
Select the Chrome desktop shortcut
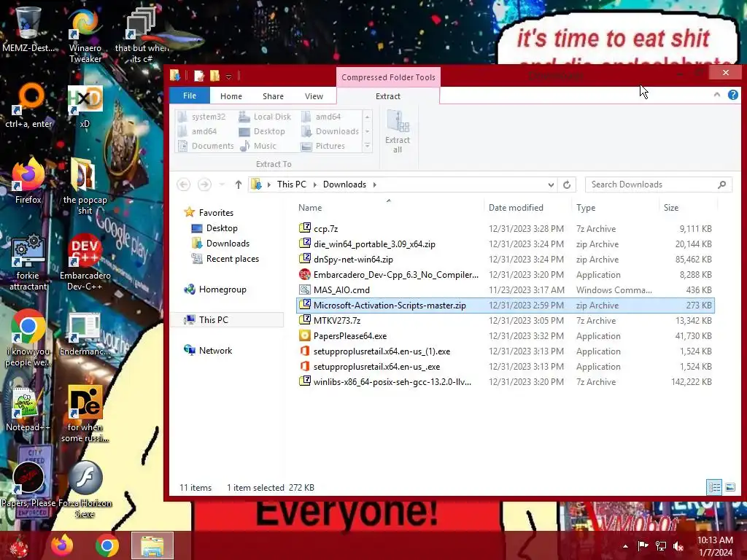(28, 338)
